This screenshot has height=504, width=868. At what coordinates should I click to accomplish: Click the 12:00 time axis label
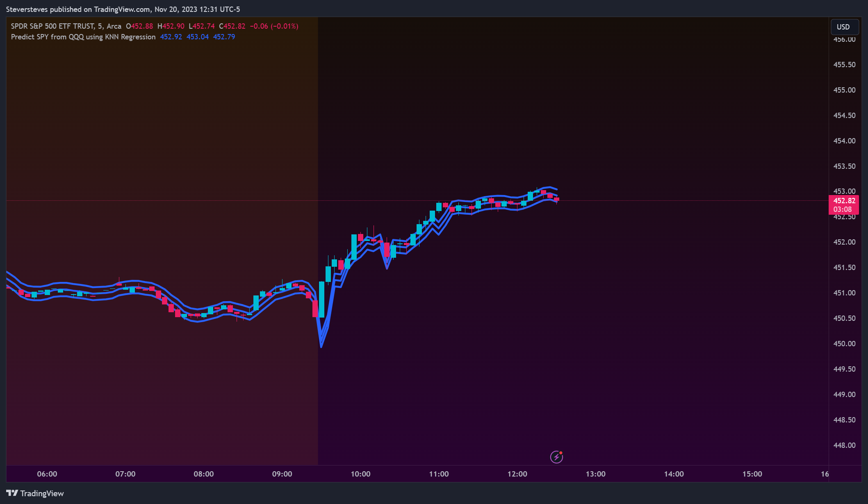517,474
